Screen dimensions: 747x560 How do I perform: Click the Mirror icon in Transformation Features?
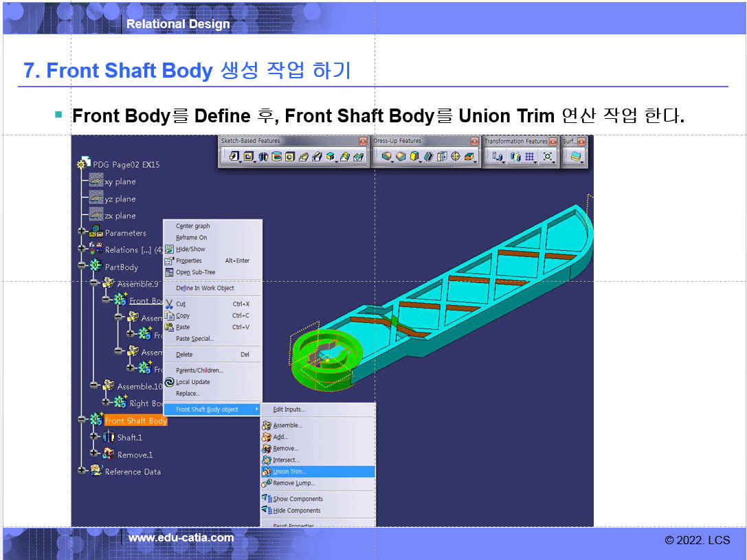pos(515,157)
